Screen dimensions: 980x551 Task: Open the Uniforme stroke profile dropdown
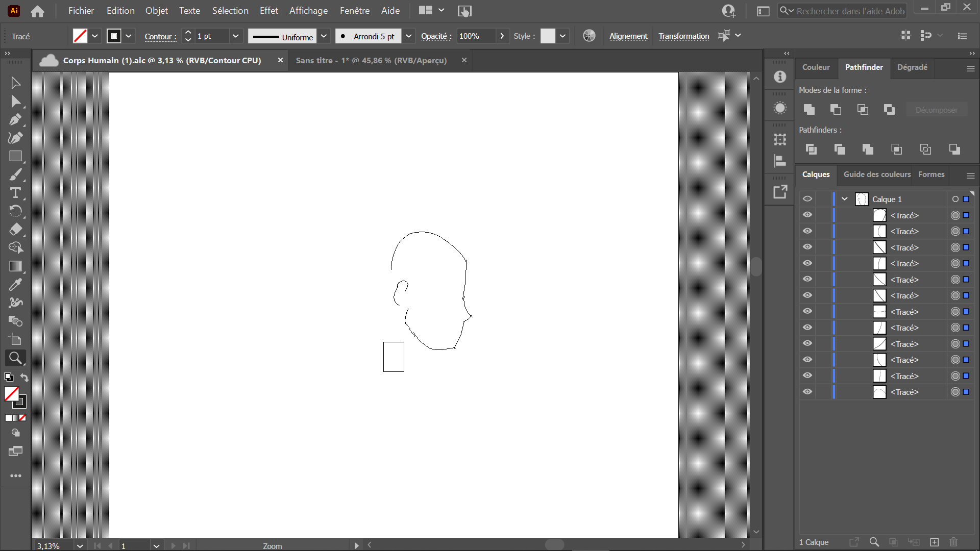click(324, 36)
